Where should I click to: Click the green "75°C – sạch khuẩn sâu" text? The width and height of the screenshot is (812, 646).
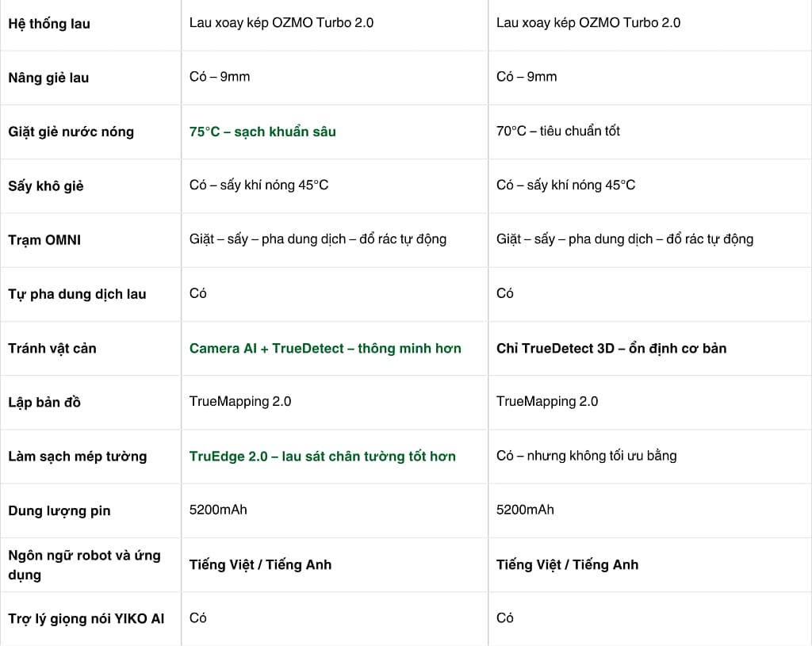click(262, 132)
